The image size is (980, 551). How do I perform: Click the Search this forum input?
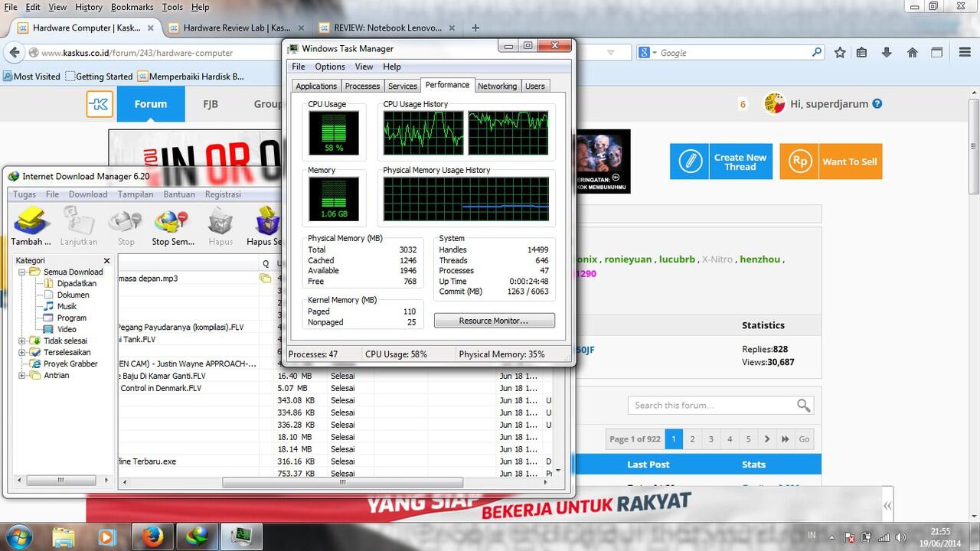click(711, 405)
